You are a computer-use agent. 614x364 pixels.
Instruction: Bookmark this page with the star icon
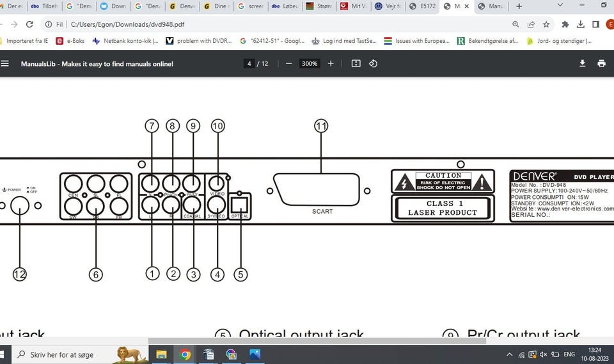point(546,24)
